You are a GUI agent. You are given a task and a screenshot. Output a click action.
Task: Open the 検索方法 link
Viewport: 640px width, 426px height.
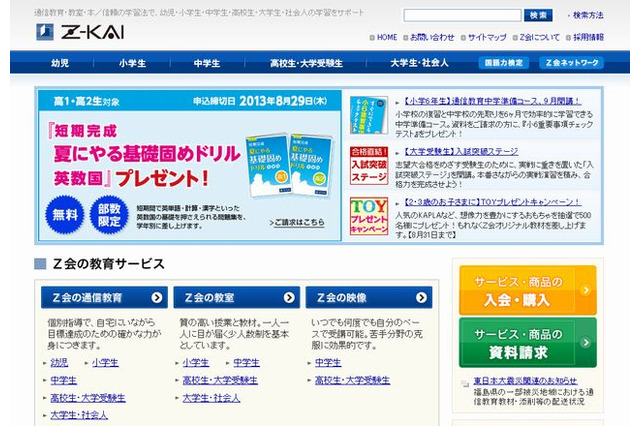click(x=588, y=15)
